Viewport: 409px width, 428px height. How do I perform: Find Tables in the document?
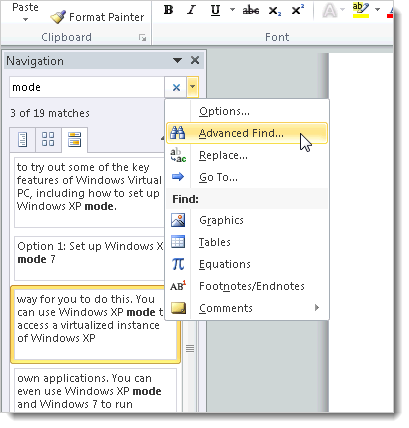coord(247,242)
